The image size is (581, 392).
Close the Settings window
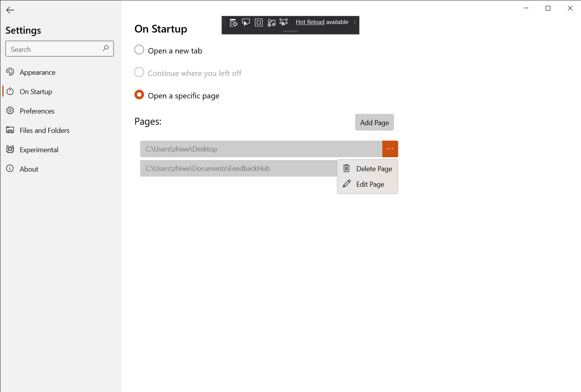tap(570, 8)
